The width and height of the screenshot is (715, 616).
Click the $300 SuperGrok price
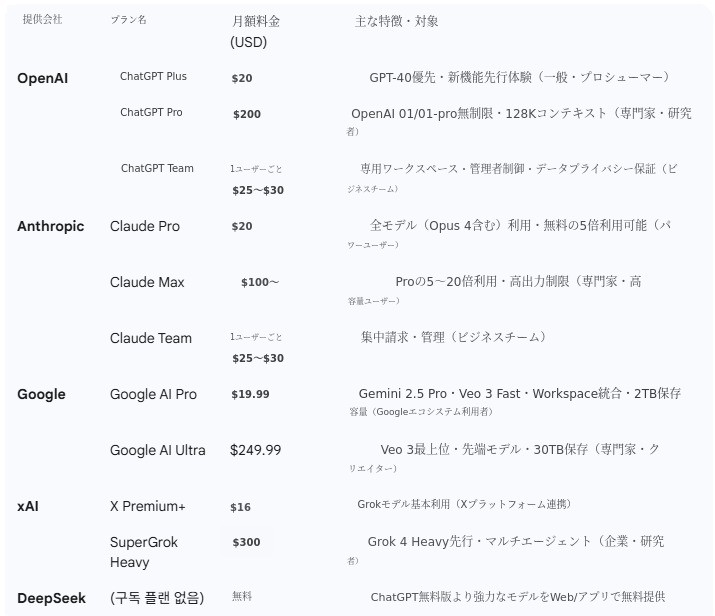point(246,542)
